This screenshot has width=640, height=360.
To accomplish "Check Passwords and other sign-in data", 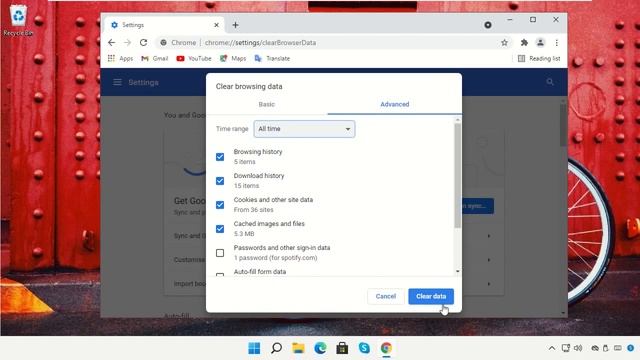I will tap(220, 253).
